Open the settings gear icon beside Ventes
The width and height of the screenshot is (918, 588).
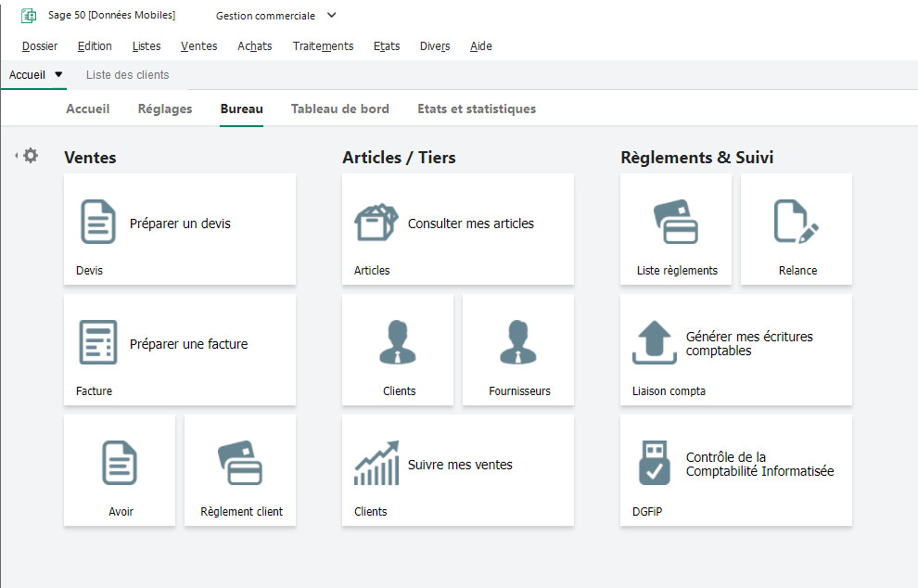pos(31,155)
